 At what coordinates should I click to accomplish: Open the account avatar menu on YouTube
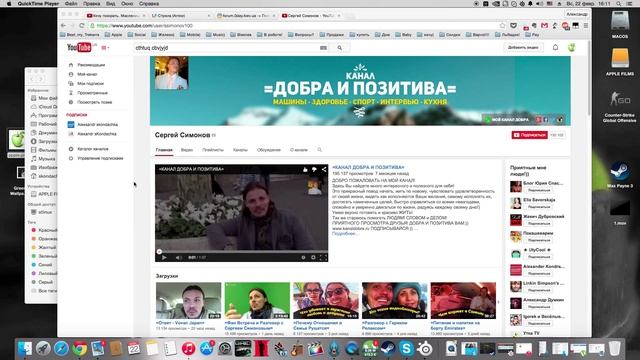(571, 47)
